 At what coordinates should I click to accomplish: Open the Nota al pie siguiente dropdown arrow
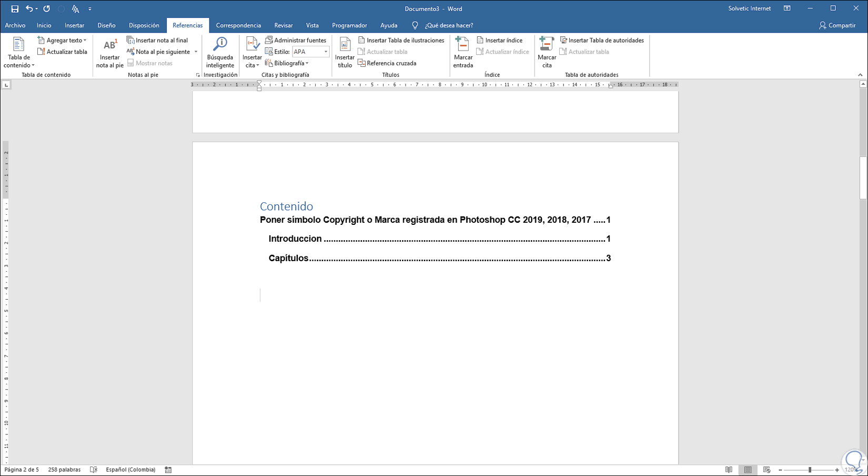tap(196, 52)
